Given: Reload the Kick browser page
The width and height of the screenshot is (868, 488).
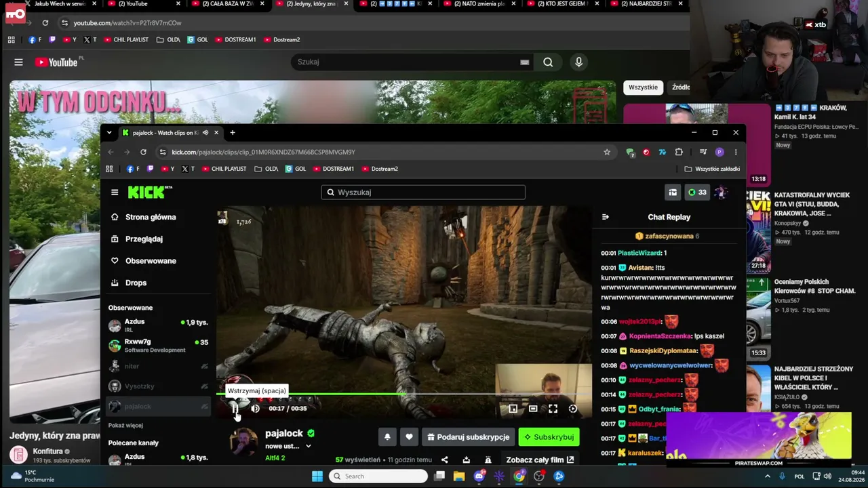Looking at the screenshot, I should [143, 152].
